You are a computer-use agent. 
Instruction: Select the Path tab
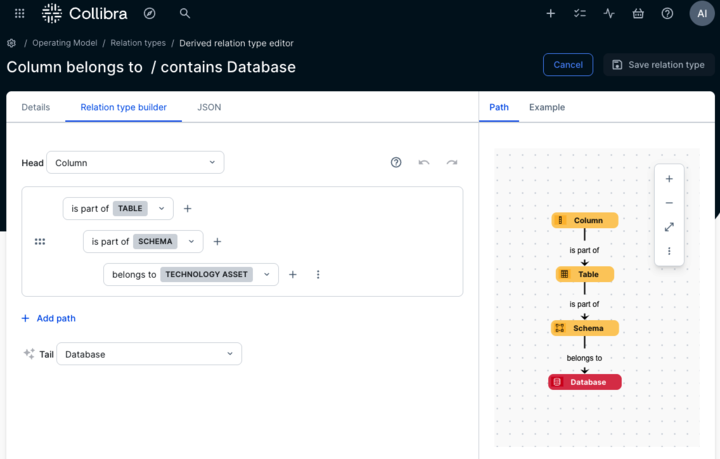pos(499,107)
